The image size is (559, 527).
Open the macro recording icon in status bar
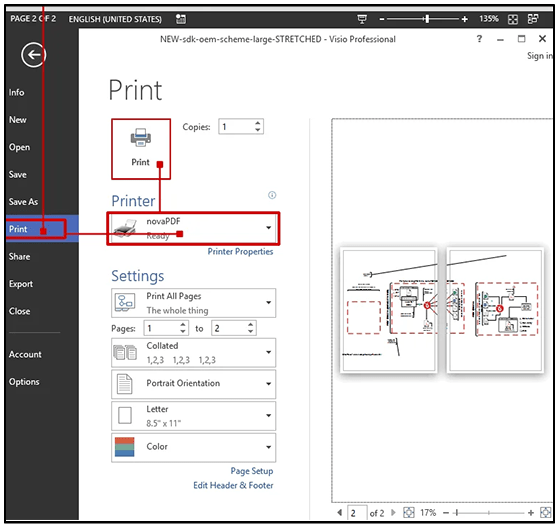point(181,19)
